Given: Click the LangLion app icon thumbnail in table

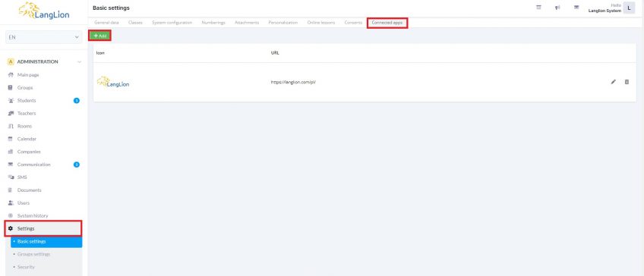Looking at the screenshot, I should [113, 82].
